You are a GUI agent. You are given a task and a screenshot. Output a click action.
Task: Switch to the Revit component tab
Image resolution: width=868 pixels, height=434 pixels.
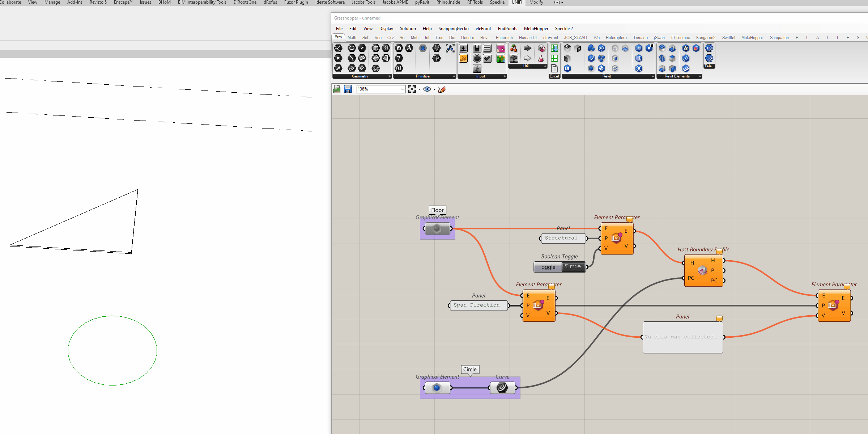click(485, 37)
